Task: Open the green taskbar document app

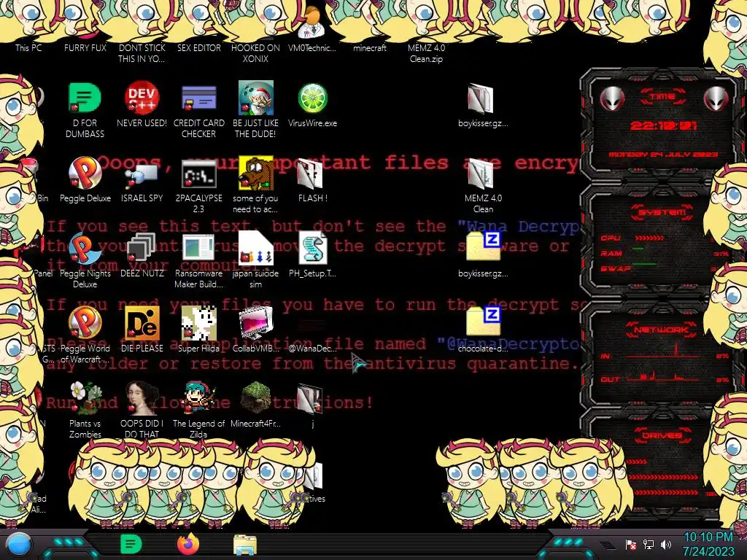Action: 131,545
